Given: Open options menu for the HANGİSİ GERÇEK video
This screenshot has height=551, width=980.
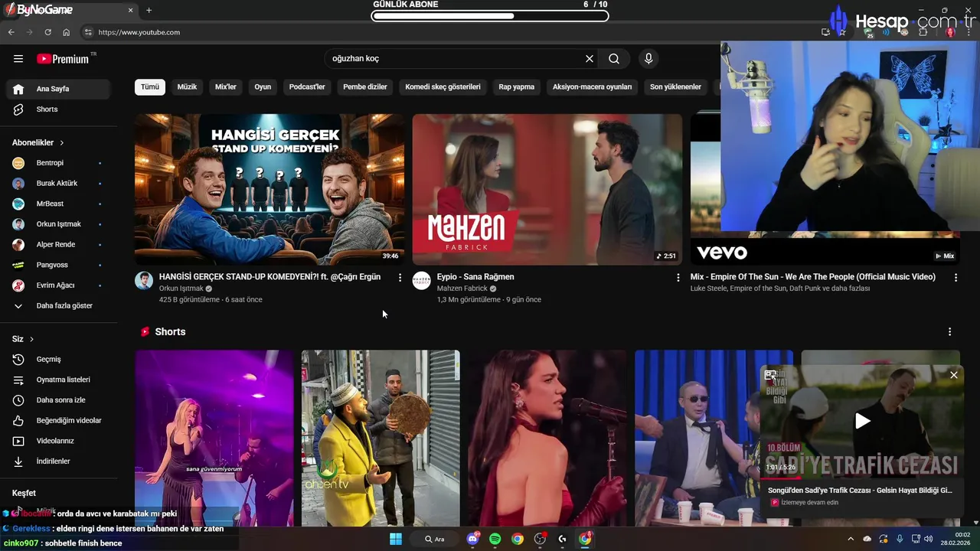Looking at the screenshot, I should (x=400, y=278).
